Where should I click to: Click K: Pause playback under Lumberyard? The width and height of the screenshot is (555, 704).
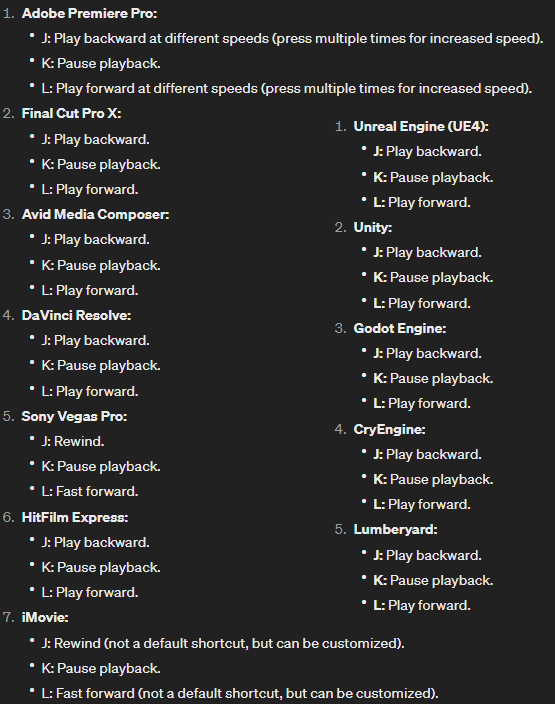[433, 581]
